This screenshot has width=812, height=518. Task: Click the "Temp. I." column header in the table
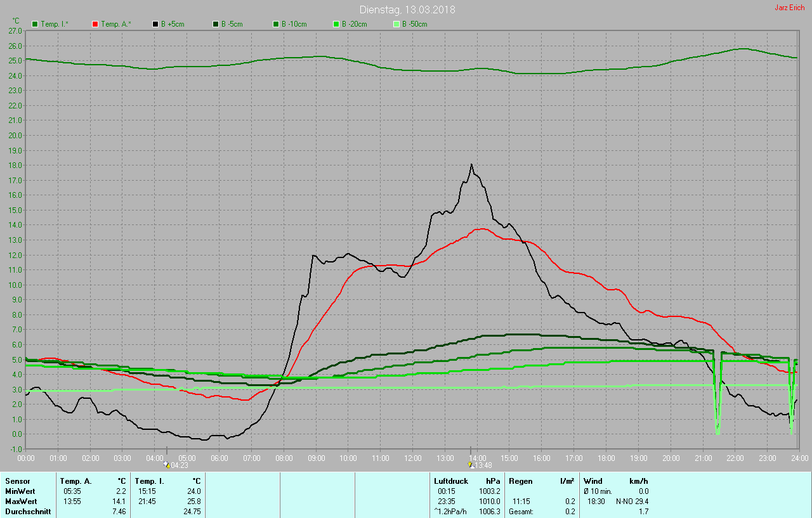coord(150,481)
